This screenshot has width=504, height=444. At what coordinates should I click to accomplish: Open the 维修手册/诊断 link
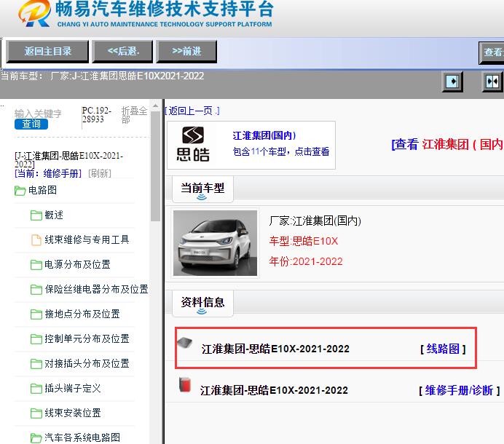tap(459, 390)
